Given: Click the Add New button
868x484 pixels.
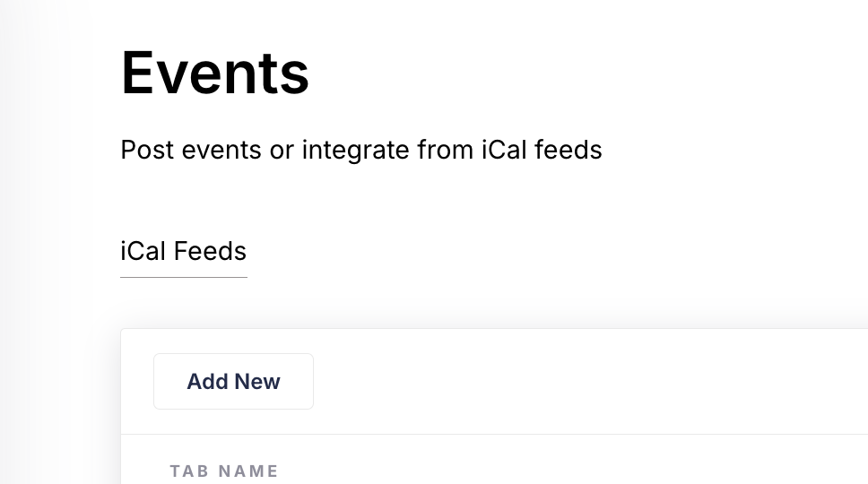Looking at the screenshot, I should click(x=233, y=381).
